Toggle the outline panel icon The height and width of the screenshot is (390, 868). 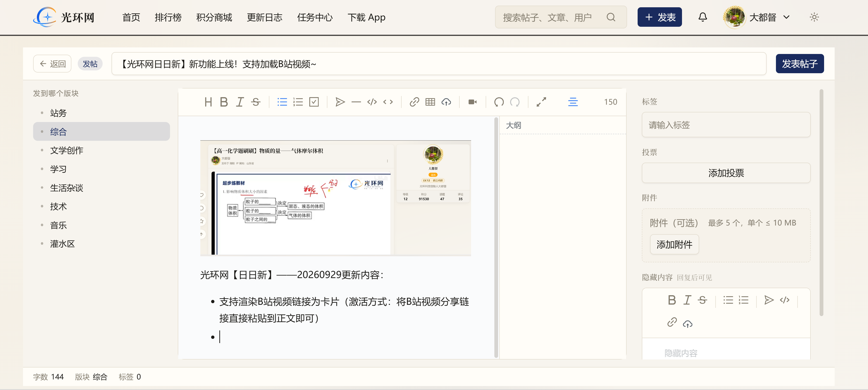coord(573,102)
